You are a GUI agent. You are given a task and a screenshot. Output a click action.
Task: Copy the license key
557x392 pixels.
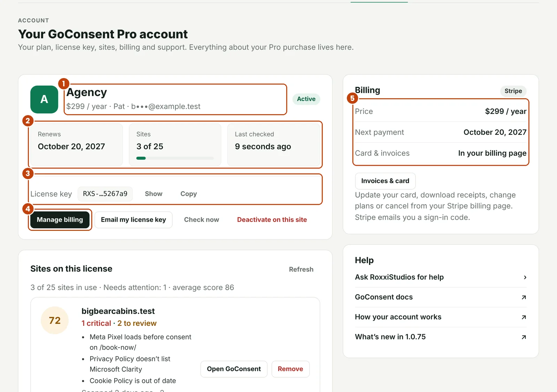coord(189,194)
